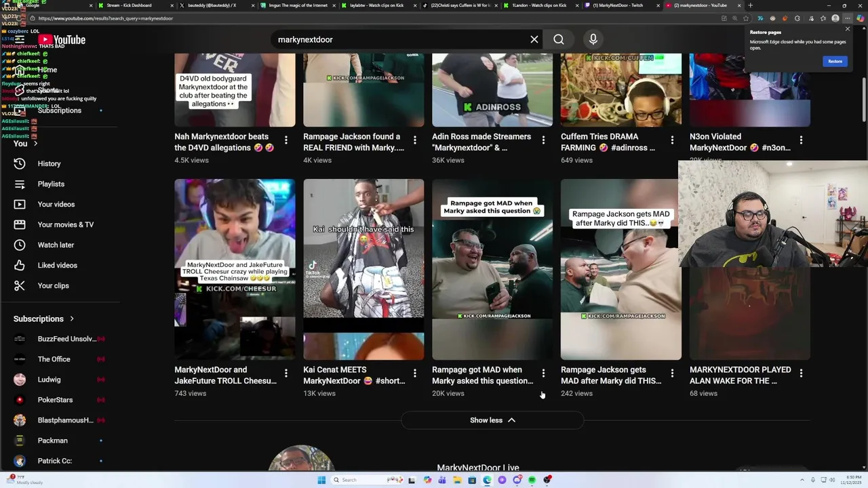Open the Subscriptions feed in sidebar
This screenshot has width=868, height=488.
click(60, 110)
